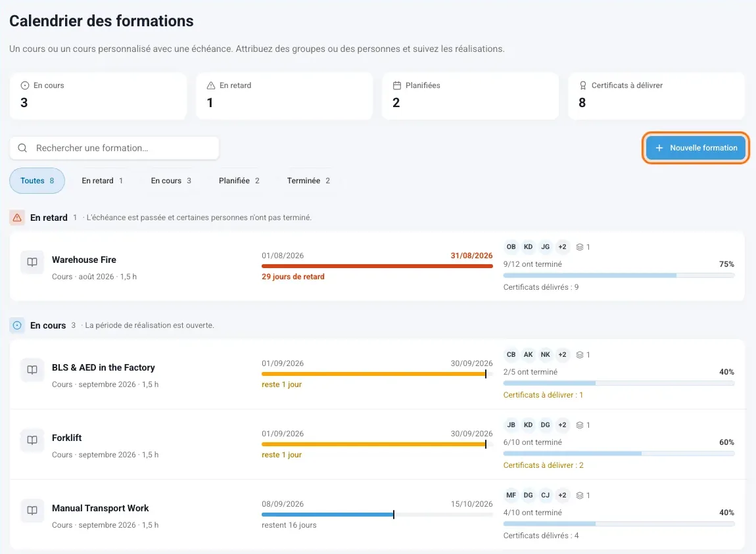Click the red Warehouse Fire timeline bar
This screenshot has width=756, height=554.
(x=377, y=266)
